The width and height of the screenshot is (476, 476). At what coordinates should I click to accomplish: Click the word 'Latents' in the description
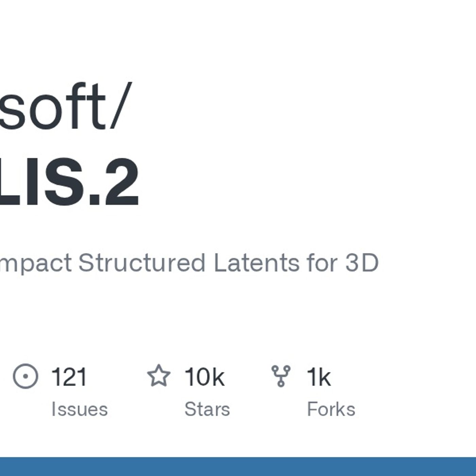[257, 263]
